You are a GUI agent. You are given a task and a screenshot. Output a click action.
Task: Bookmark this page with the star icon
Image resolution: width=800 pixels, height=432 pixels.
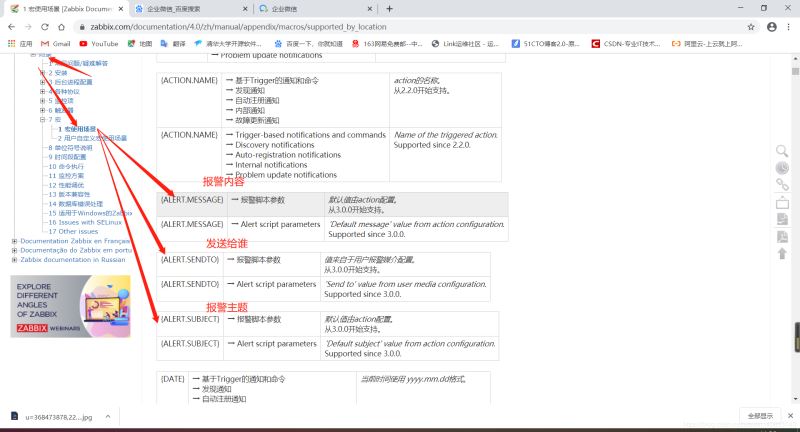(751, 27)
